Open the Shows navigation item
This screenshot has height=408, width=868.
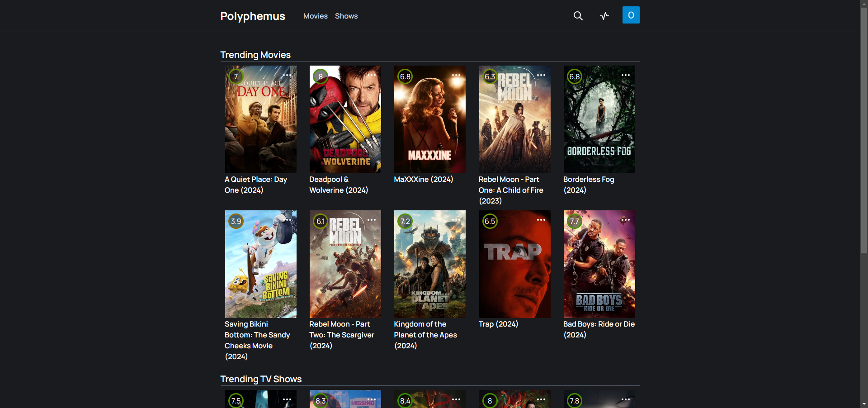346,16
